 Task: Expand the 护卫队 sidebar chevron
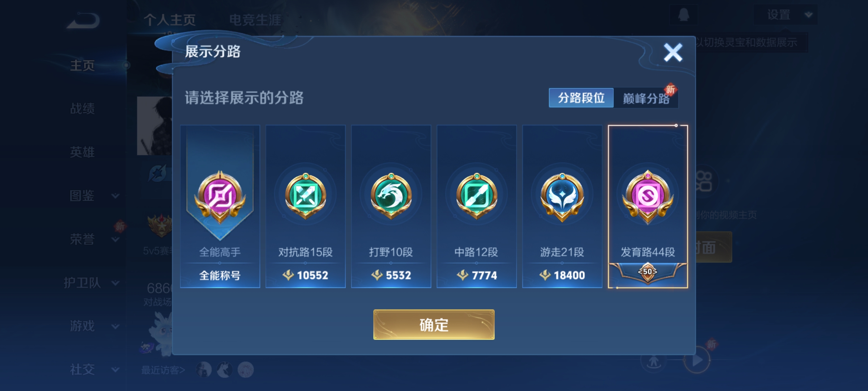point(115,283)
